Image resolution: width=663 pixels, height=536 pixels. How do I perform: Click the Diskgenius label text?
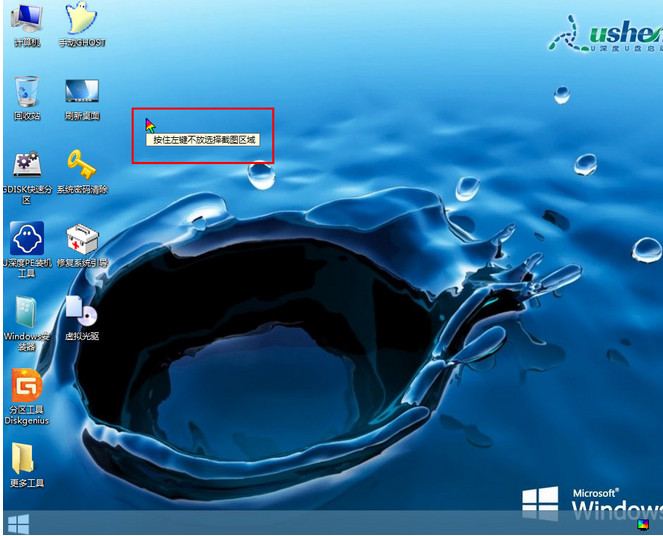point(27,421)
